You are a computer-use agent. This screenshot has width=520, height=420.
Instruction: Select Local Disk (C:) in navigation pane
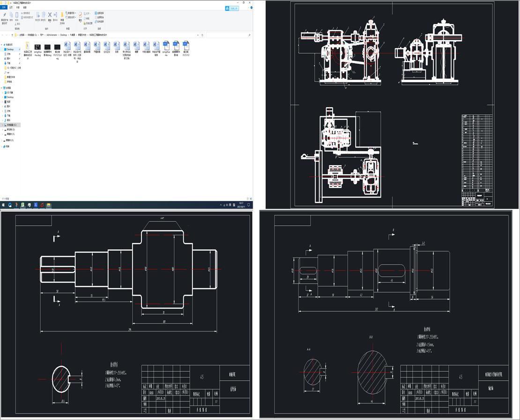tap(11, 125)
